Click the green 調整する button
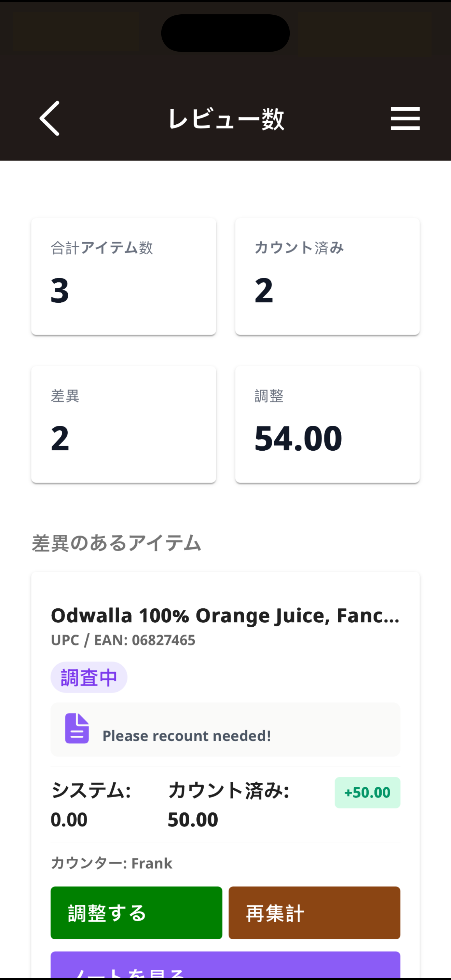 click(x=137, y=913)
